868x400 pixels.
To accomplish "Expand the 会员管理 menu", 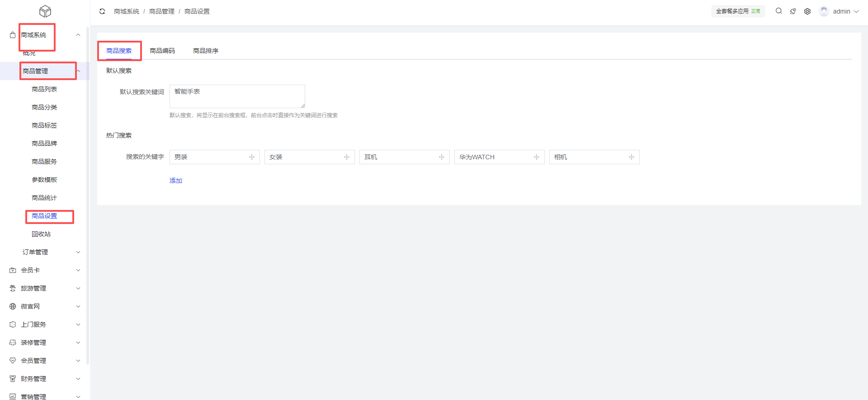I will (78, 361).
